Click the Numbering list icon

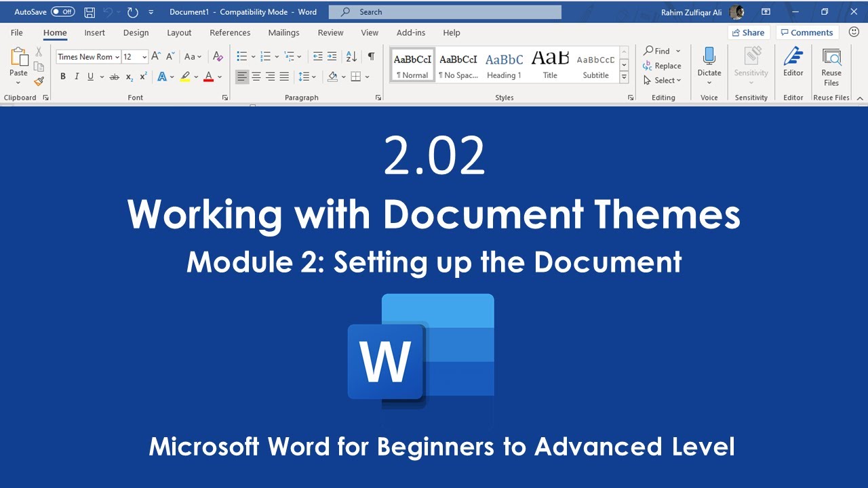pos(265,56)
